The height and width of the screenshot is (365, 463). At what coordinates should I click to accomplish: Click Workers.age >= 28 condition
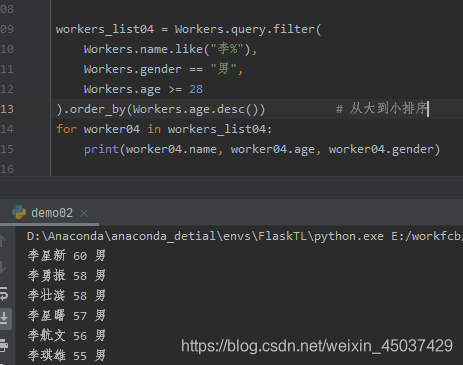143,89
